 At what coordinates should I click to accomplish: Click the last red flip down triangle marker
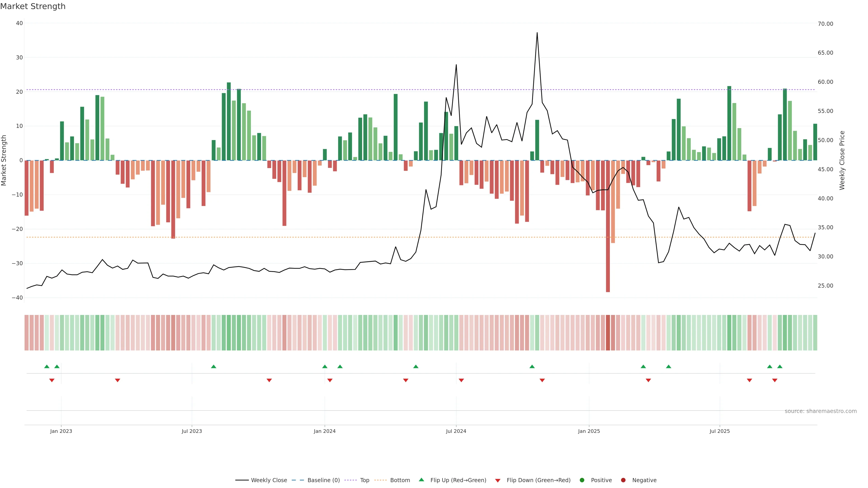[775, 380]
